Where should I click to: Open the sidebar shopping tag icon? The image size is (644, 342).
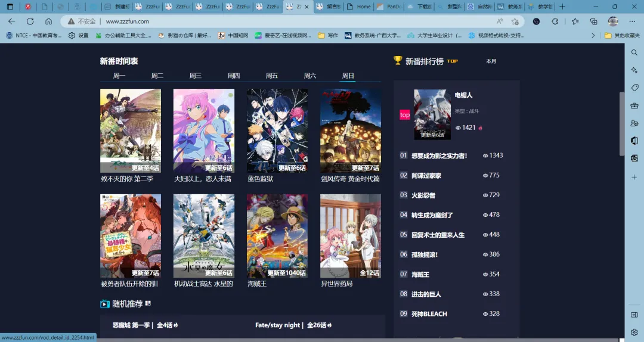pyautogui.click(x=634, y=88)
